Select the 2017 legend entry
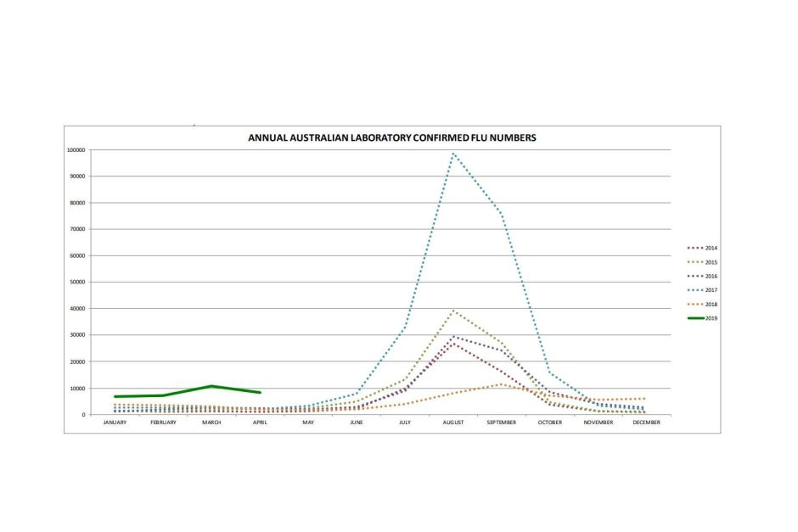This screenshot has width=798, height=532. [x=702, y=290]
